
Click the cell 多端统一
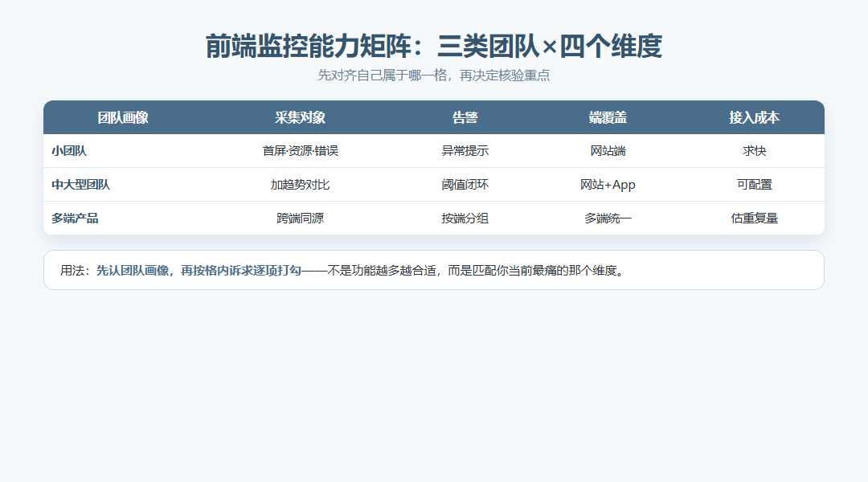point(608,218)
